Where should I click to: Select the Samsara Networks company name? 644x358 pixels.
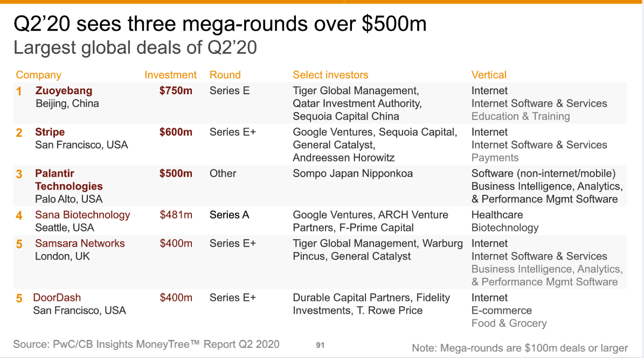click(80, 243)
